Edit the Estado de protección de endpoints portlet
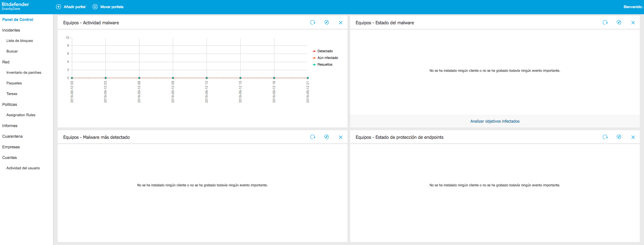 tap(619, 137)
